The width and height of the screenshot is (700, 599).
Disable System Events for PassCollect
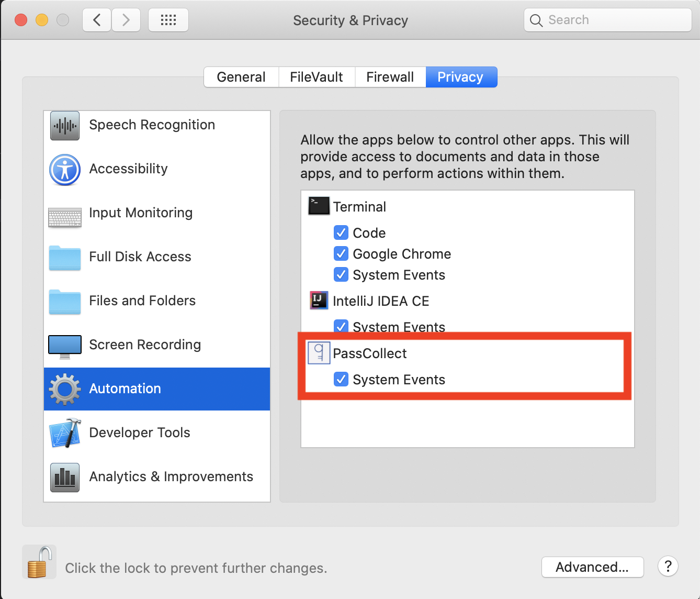click(341, 379)
